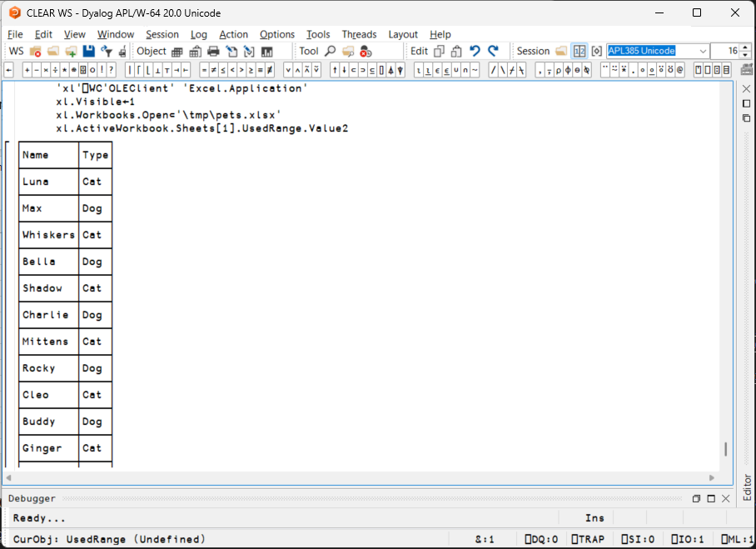Open the File menu
This screenshot has width=756, height=549.
(15, 34)
